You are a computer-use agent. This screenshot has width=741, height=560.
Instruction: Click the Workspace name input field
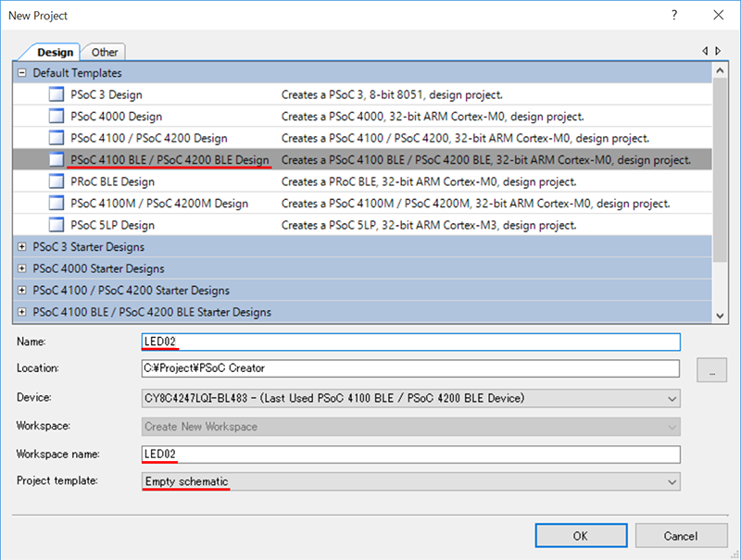[x=410, y=454]
